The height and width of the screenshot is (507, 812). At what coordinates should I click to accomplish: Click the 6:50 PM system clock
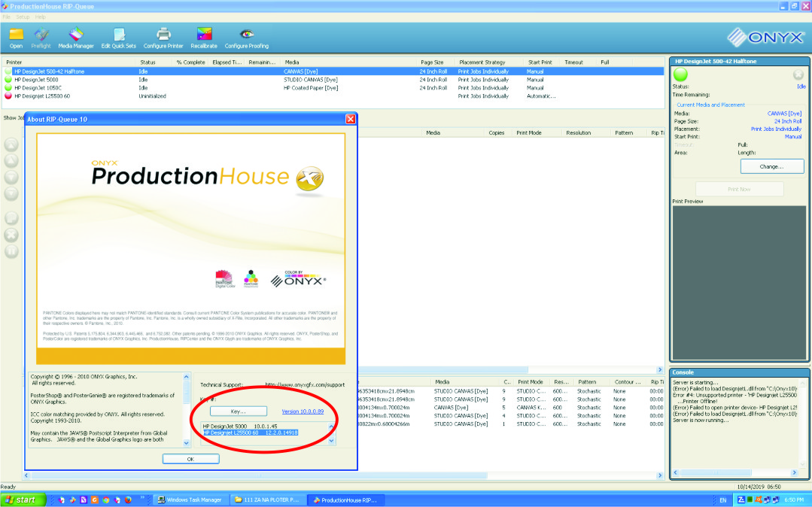793,499
